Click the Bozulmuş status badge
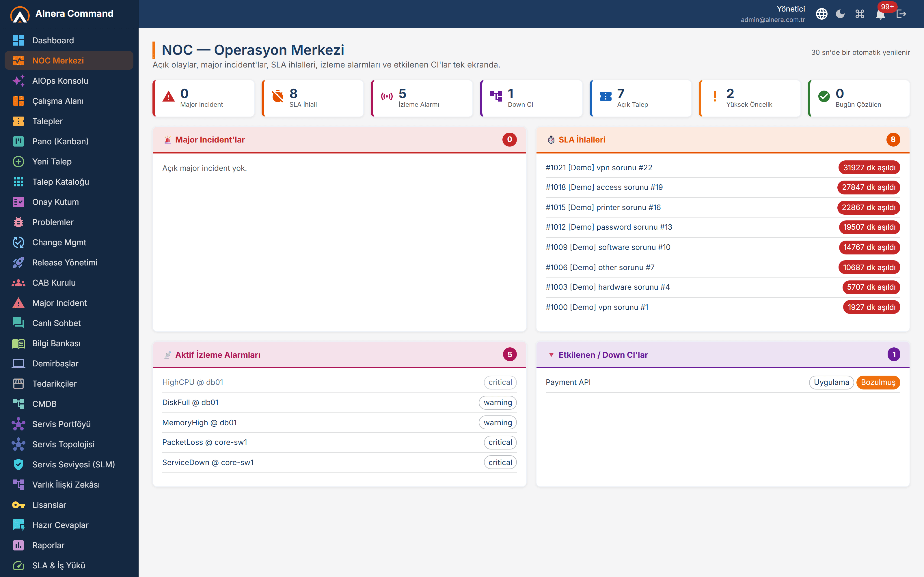 pos(878,382)
